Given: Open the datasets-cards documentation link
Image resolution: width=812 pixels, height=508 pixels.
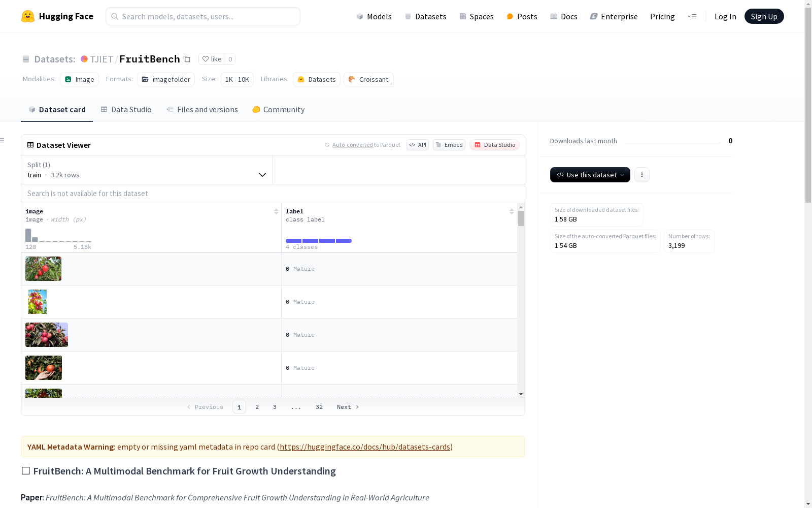Looking at the screenshot, I should pyautogui.click(x=365, y=447).
